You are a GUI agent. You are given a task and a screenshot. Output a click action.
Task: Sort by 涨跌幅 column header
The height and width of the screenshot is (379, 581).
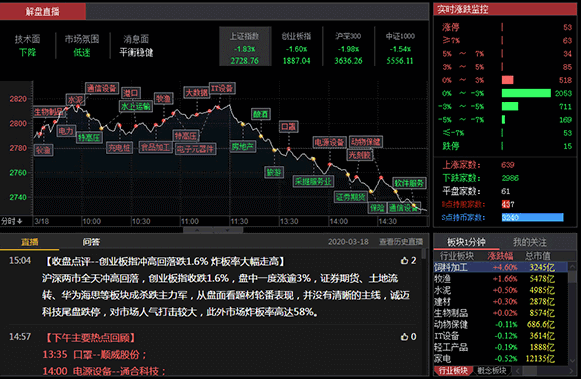coord(500,256)
